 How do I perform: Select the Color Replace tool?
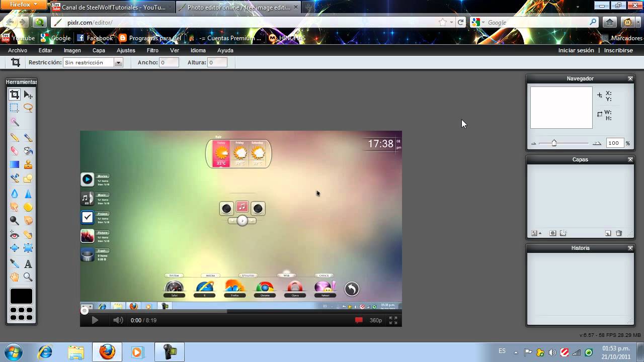click(x=15, y=178)
